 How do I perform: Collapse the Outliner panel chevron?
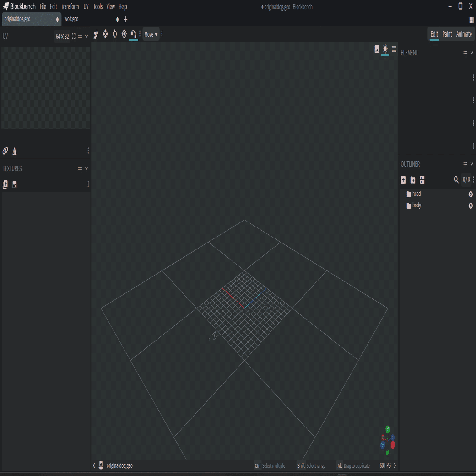coord(472,164)
